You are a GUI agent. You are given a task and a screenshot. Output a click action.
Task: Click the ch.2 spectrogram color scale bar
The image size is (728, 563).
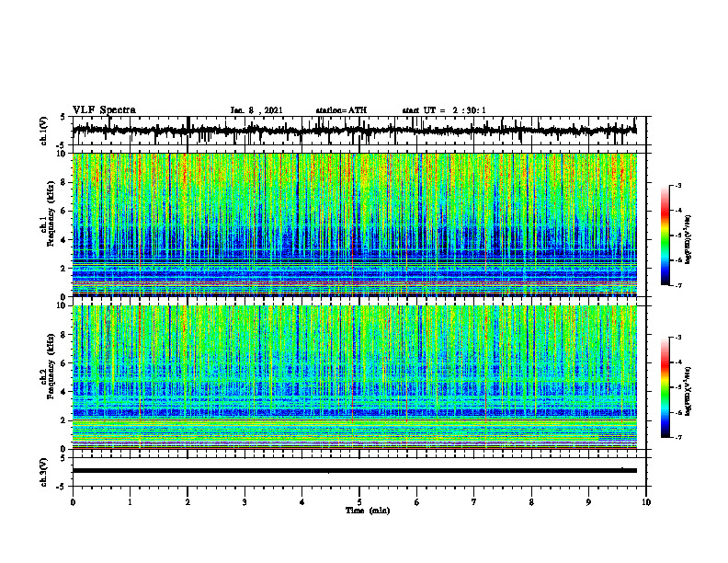tap(665, 387)
